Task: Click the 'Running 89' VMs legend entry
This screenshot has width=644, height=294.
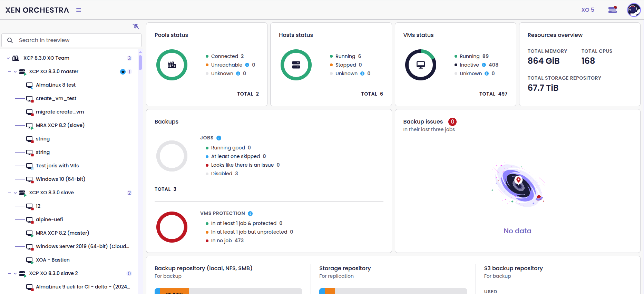Action: [x=471, y=56]
